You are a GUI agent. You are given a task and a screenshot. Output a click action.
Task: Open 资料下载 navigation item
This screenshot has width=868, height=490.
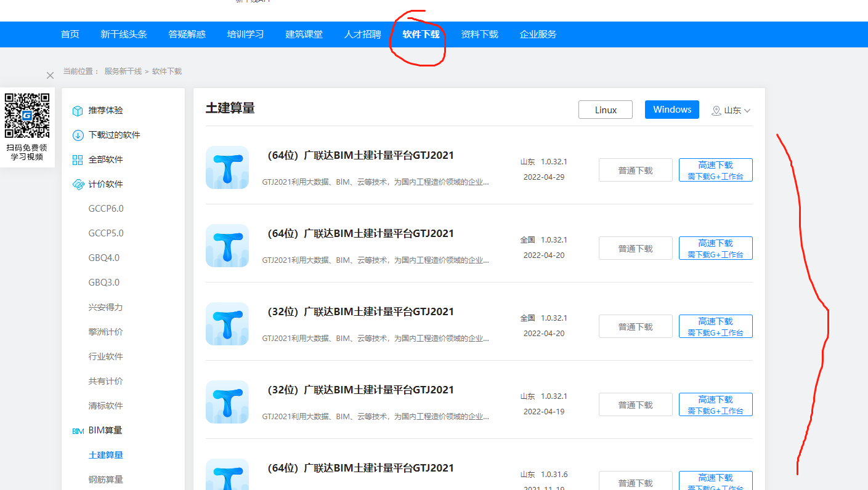pos(480,34)
